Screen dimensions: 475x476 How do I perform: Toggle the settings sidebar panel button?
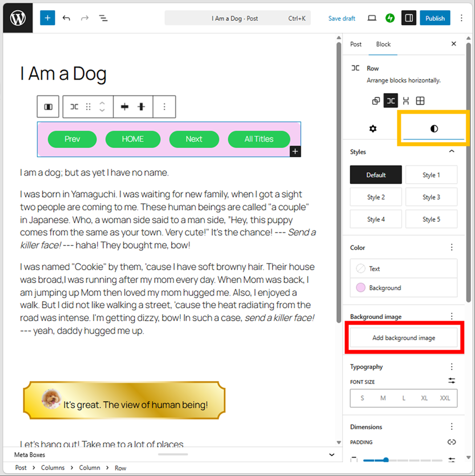[x=409, y=18]
